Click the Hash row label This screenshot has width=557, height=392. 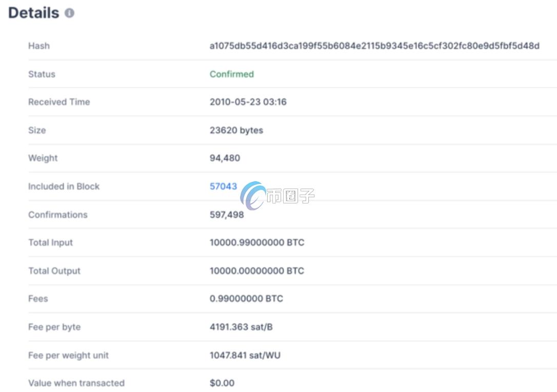coord(39,46)
